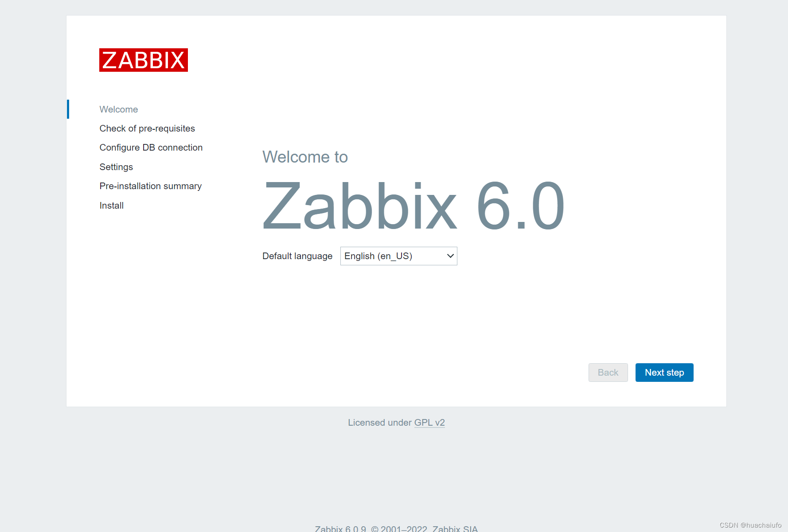
Task: Open the Pre-installation summary step
Action: click(150, 186)
